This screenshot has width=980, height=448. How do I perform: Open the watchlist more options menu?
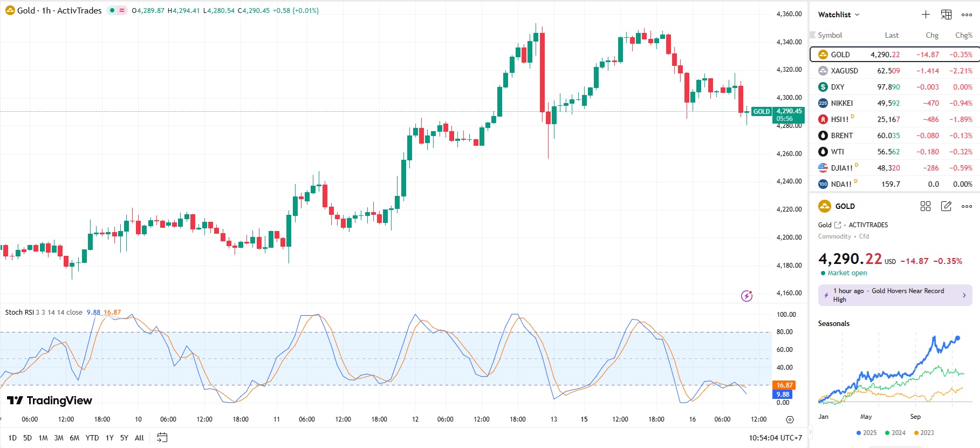(x=967, y=15)
